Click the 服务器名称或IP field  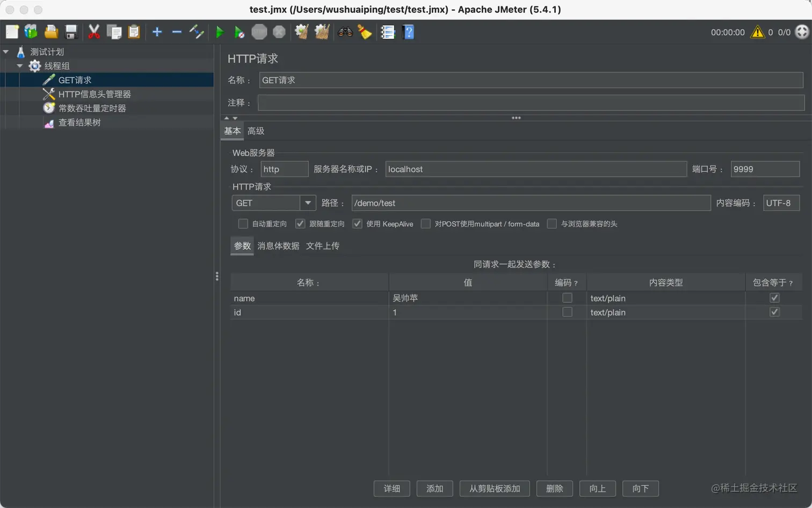(536, 169)
